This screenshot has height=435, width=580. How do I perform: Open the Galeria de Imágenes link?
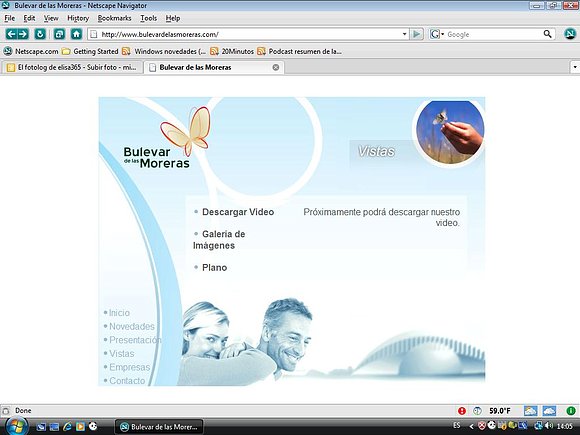(x=219, y=240)
